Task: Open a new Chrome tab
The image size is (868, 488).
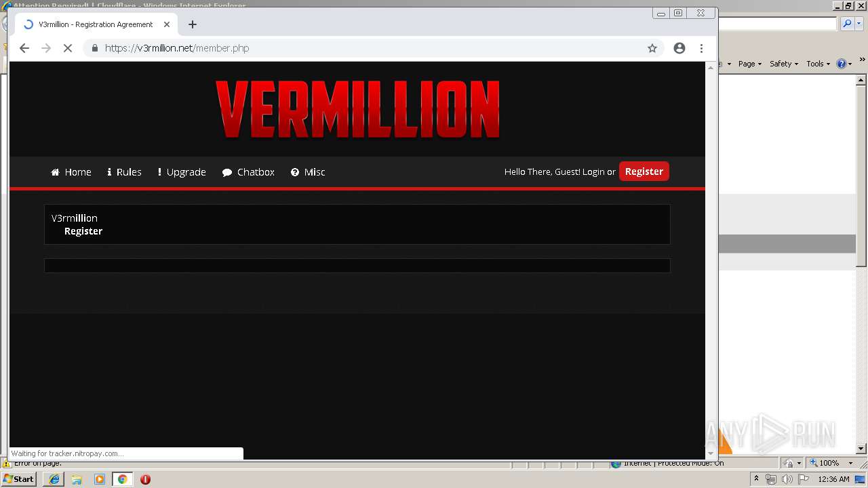Action: pos(193,24)
